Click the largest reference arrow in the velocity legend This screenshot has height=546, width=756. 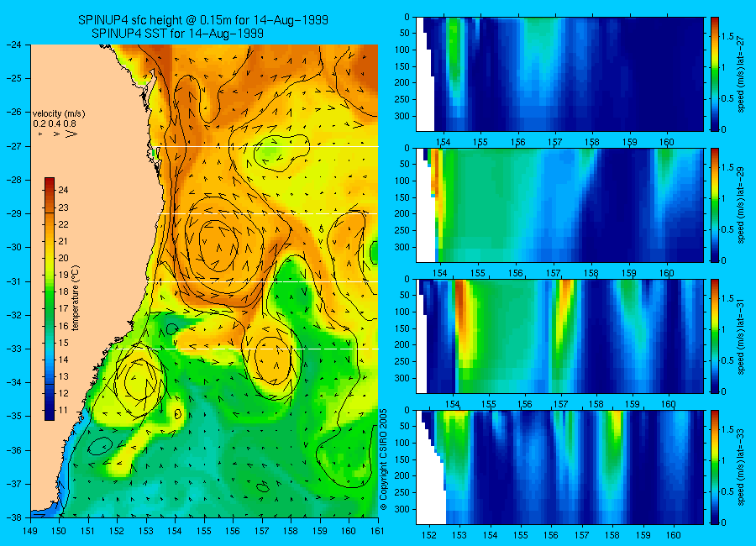point(71,134)
